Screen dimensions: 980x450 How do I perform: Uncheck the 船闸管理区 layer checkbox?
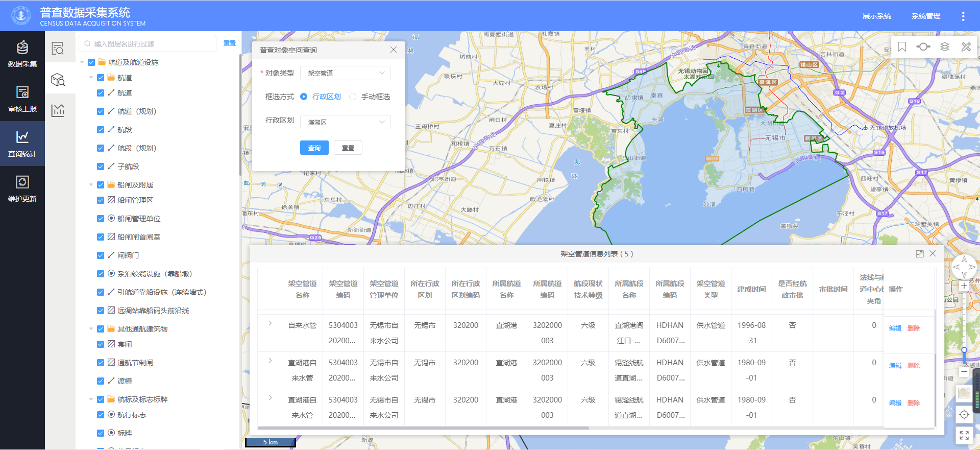pos(101,200)
